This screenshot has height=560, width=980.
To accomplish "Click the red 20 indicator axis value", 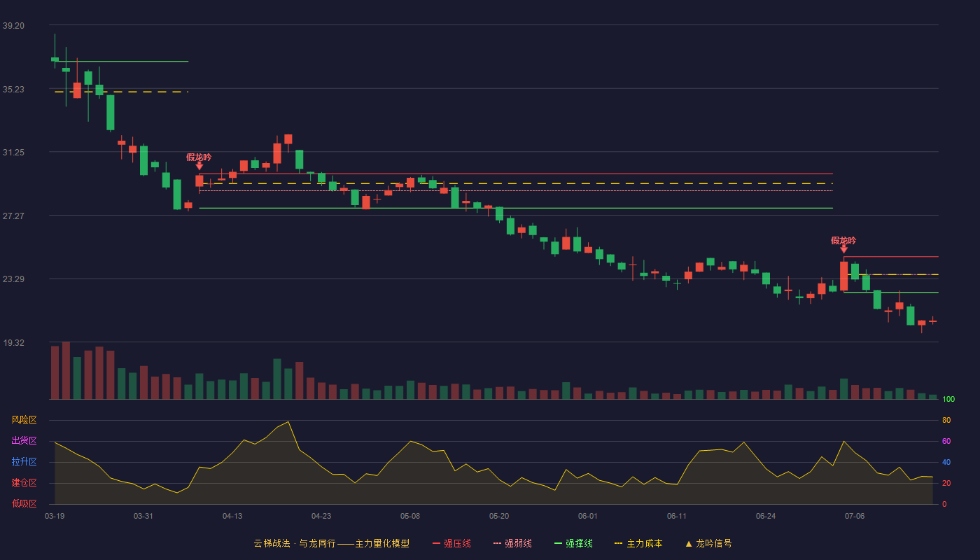I will tap(946, 484).
